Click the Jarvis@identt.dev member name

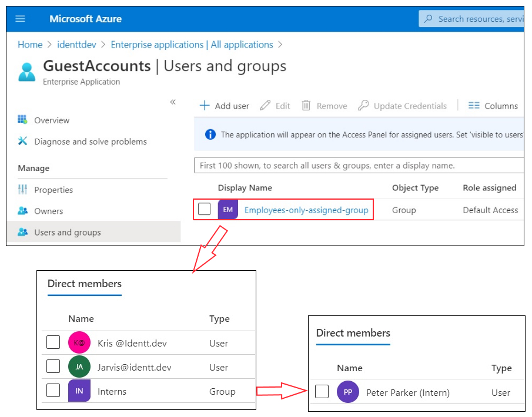(x=135, y=367)
